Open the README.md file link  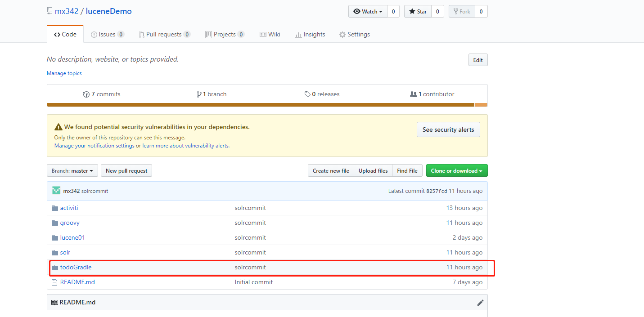(x=77, y=282)
